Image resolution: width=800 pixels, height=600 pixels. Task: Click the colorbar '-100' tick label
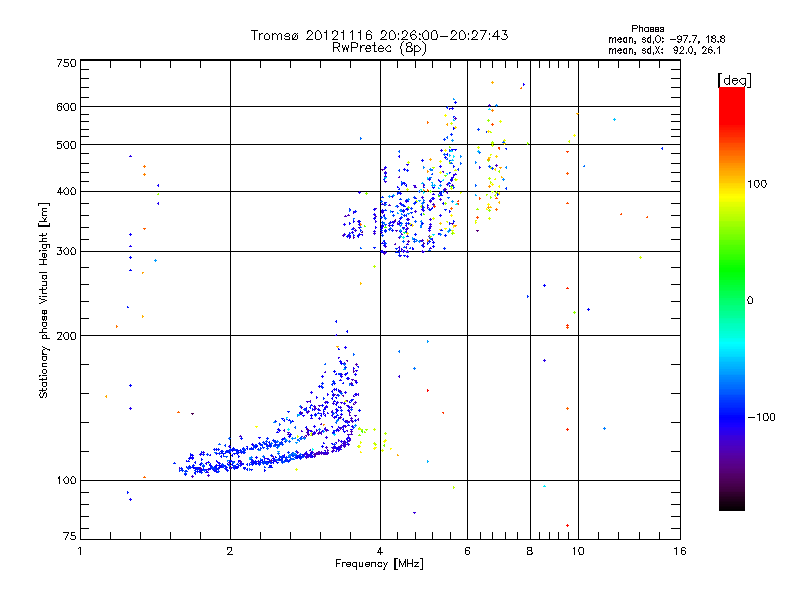point(761,417)
